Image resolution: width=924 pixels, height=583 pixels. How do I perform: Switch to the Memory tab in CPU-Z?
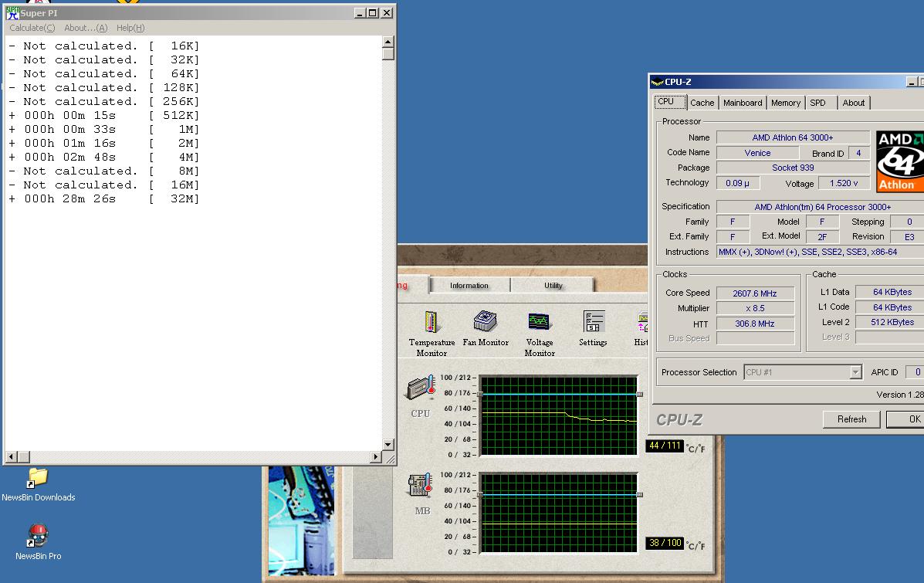pos(786,103)
